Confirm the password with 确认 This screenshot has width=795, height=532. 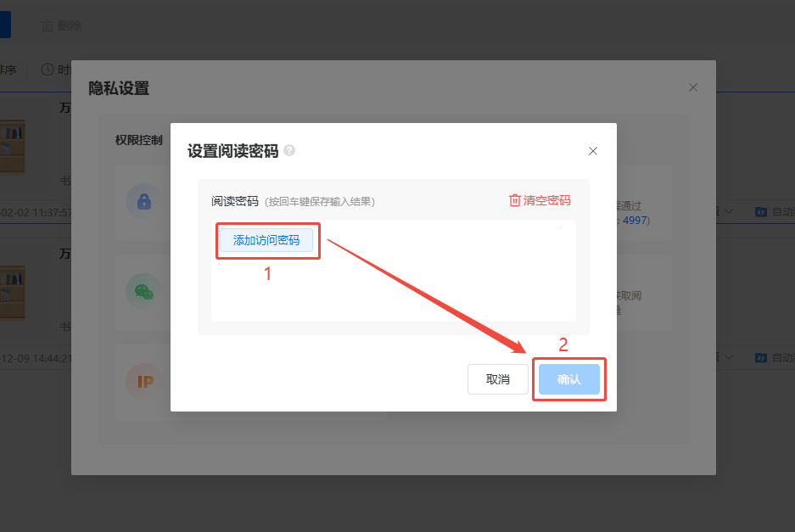pyautogui.click(x=568, y=379)
